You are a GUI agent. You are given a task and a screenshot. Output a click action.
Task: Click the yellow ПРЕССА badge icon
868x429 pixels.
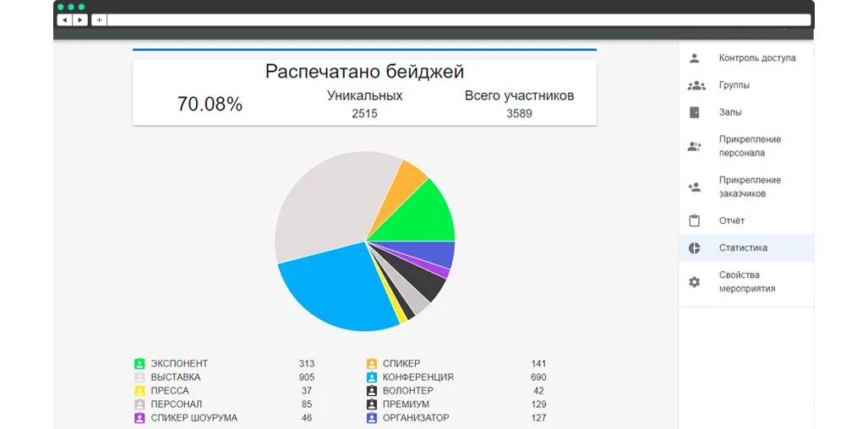click(x=139, y=391)
